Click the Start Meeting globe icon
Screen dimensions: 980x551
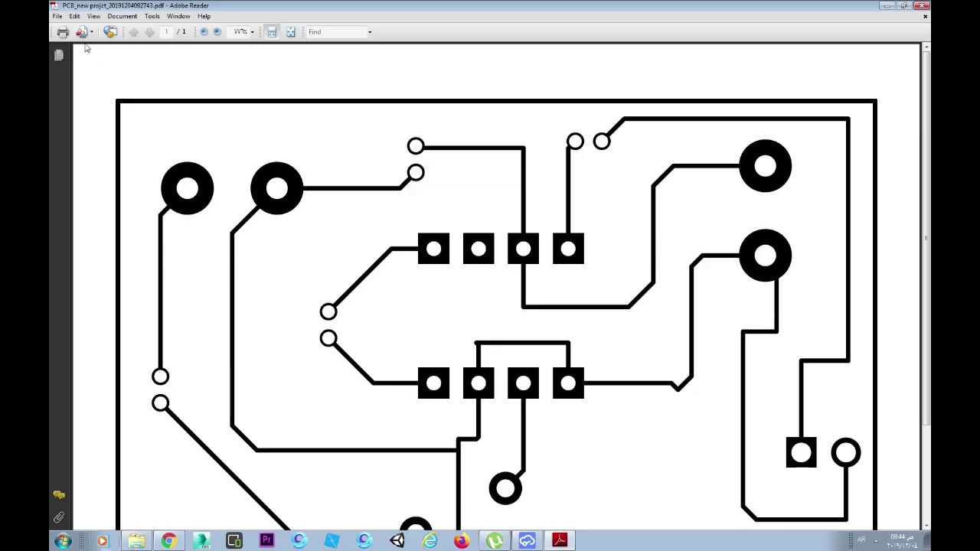click(110, 32)
